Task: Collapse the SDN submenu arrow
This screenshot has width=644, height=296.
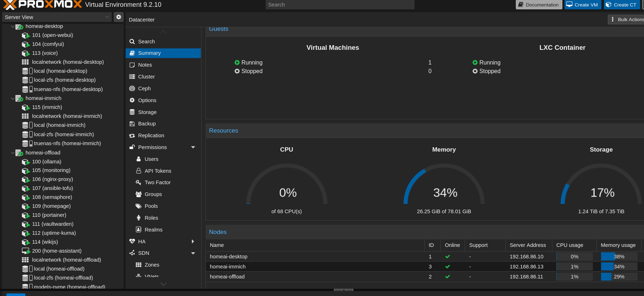Action: tap(193, 253)
